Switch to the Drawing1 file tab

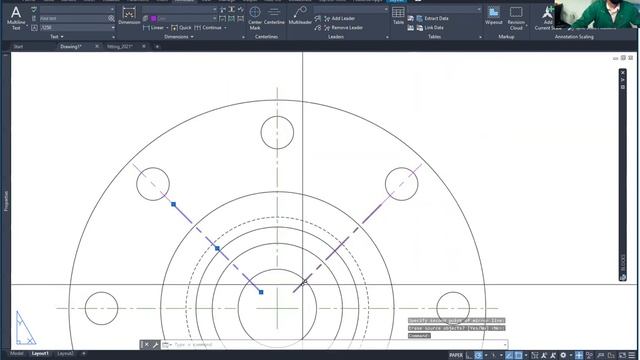[x=71, y=47]
